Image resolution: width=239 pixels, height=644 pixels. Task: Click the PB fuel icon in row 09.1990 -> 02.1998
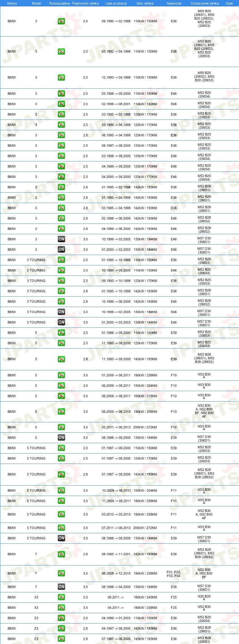(x=61, y=21)
